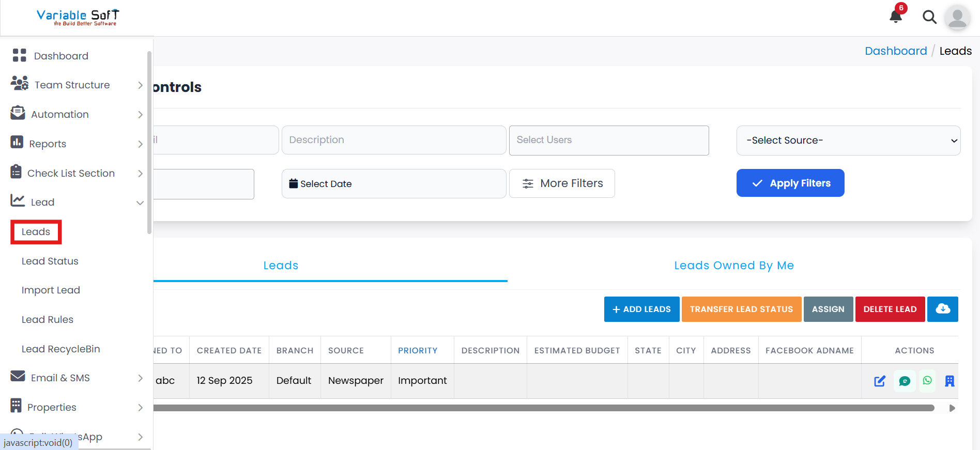Expand the Check List Section chevron
Screen dimensions: 980x450
140,174
